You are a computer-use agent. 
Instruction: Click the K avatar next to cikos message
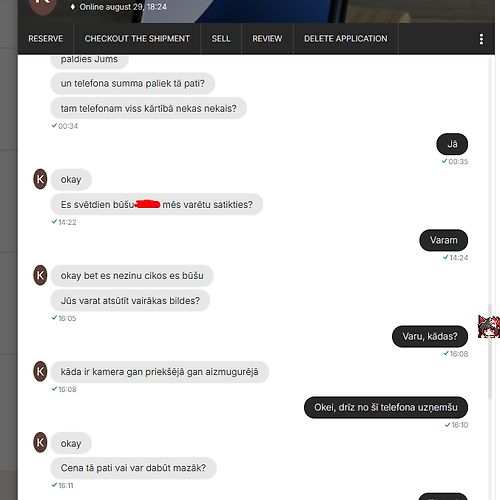pos(40,275)
